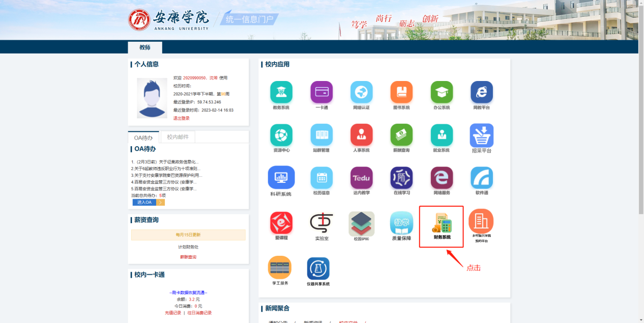Image resolution: width=644 pixels, height=323 pixels.
Task: Open the 人事系统 personnel system icon
Action: [361, 135]
